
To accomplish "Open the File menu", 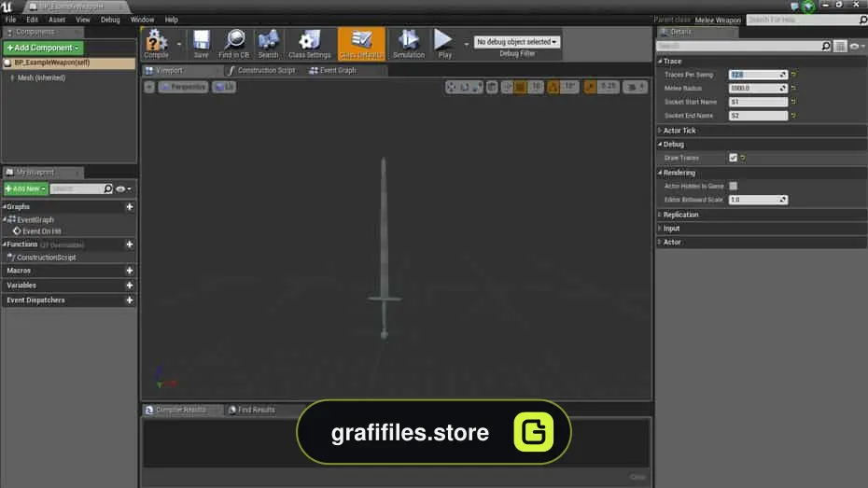I will click(10, 20).
